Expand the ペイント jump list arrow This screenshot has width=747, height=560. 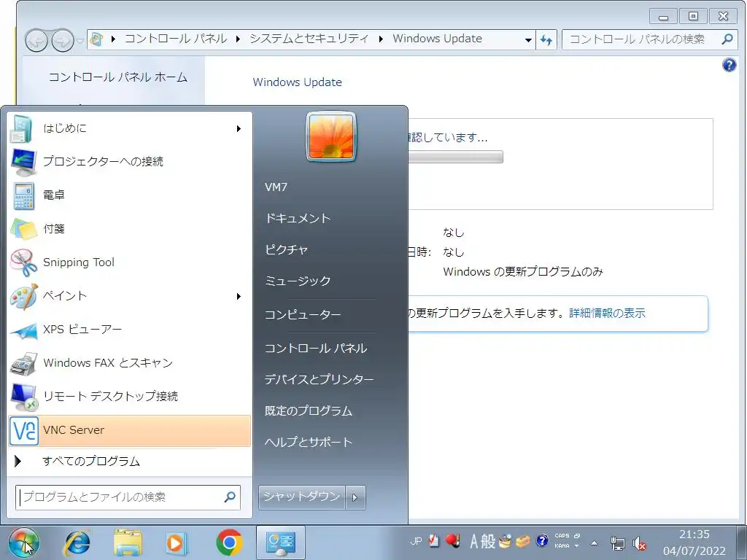tap(239, 296)
